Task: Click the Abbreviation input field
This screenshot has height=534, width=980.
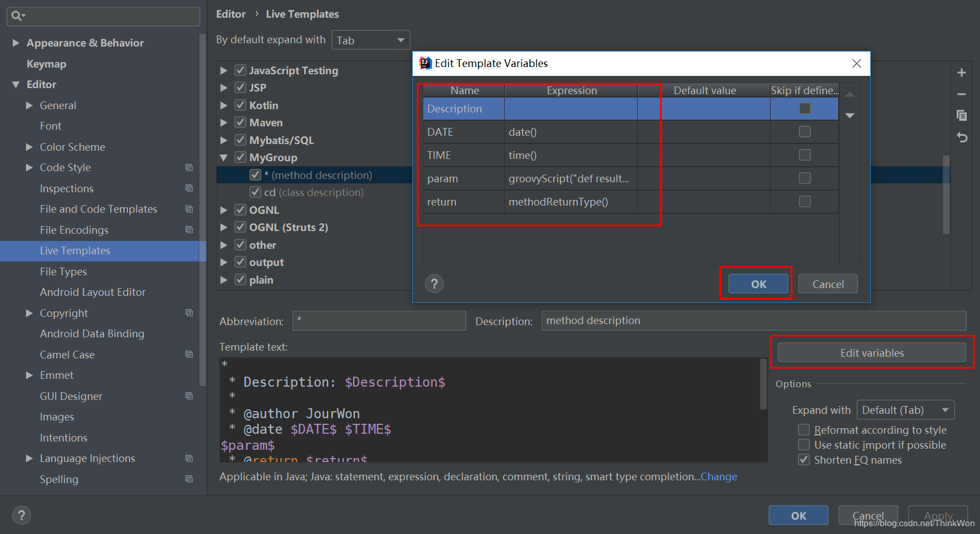Action: (x=379, y=320)
